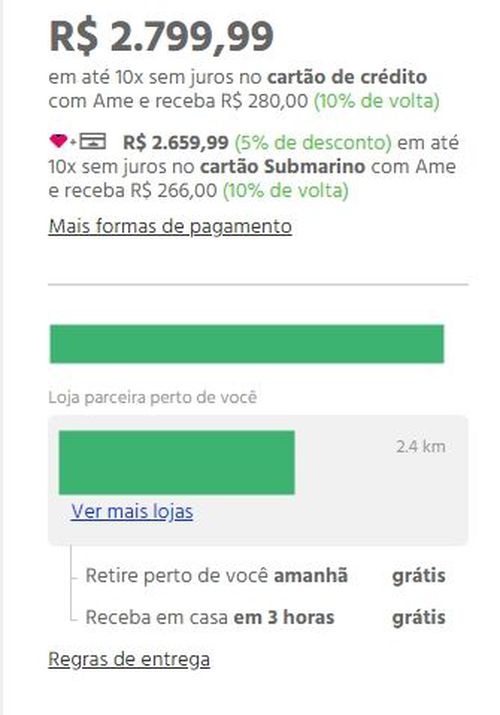Screen dimensions: 500x715
Task: Click the cartão Submarino bold text
Action: [283, 166]
